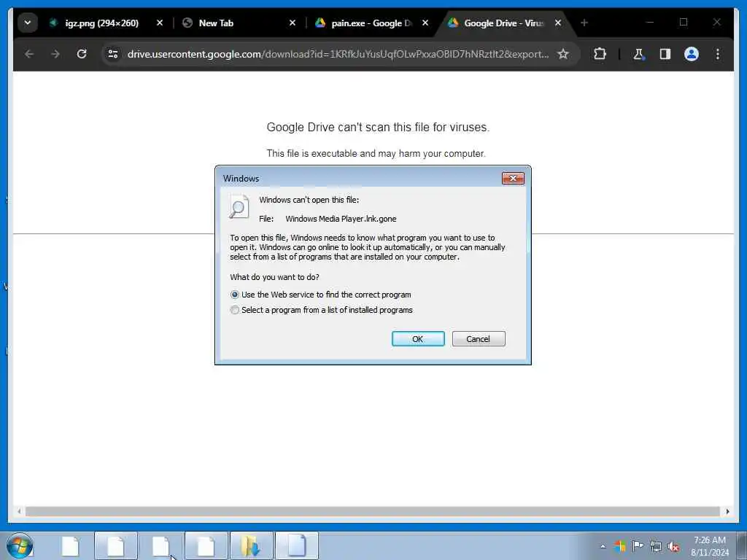Screen dimensions: 747x560
Task: Go forward in browser history
Action: (55, 54)
